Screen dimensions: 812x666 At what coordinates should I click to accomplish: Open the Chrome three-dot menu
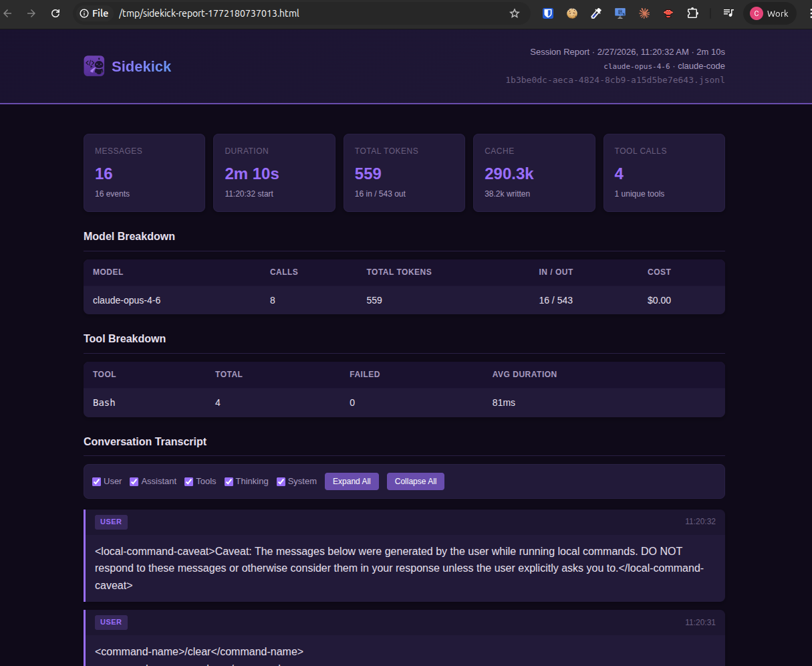click(809, 13)
